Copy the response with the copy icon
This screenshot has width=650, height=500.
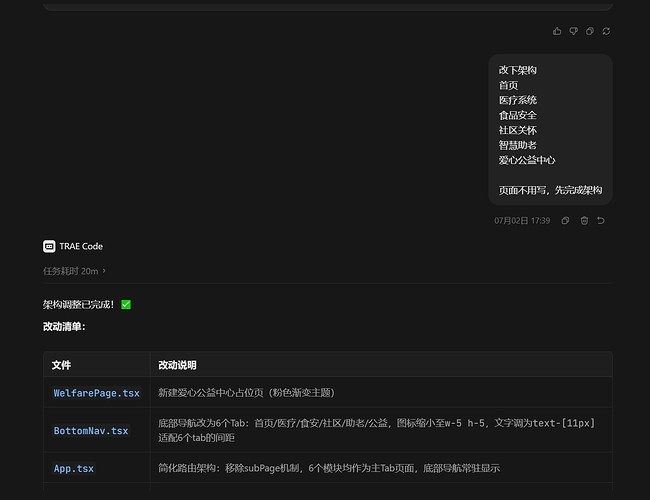pyautogui.click(x=589, y=31)
